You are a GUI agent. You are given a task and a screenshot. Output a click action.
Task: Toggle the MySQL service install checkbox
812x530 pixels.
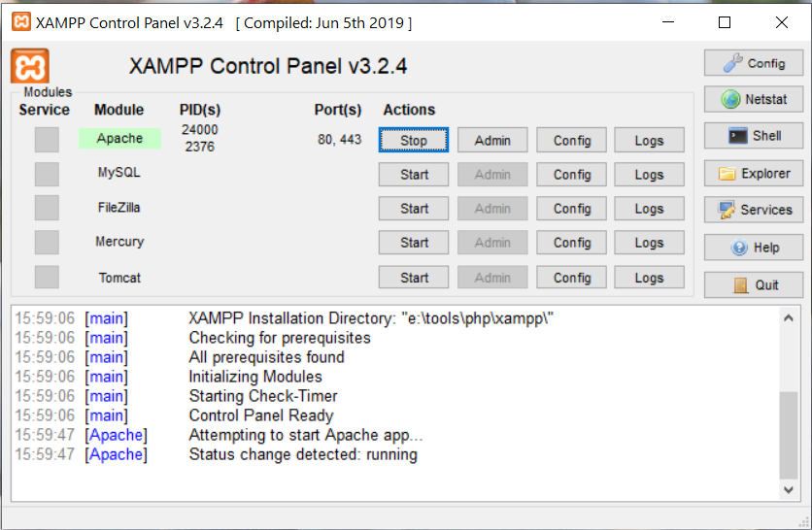pyautogui.click(x=47, y=174)
